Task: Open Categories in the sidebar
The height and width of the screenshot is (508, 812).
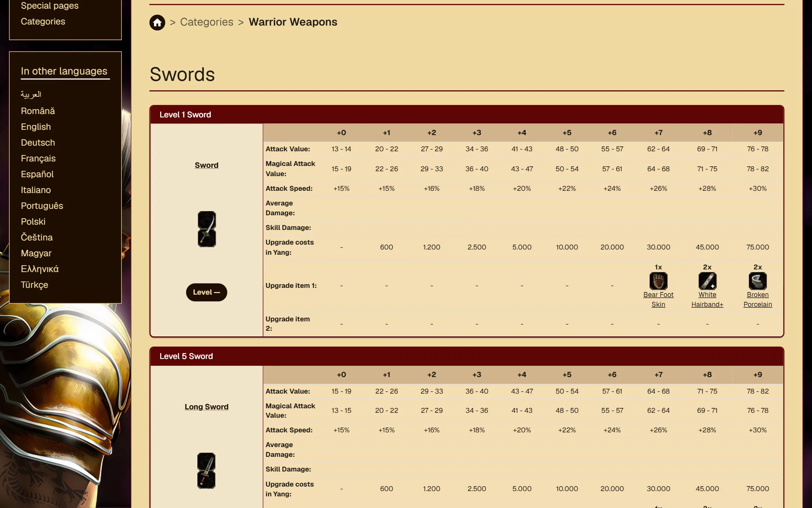Action: click(x=43, y=21)
